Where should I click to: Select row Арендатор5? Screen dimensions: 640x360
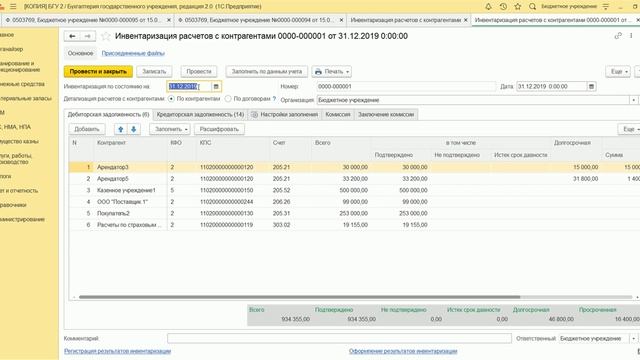[x=354, y=179]
